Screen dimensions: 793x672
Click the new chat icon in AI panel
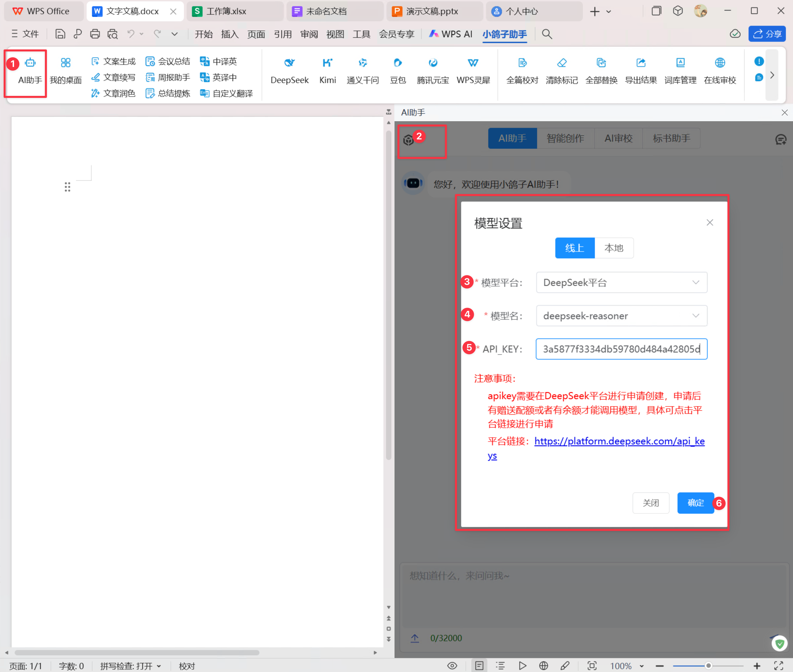click(780, 140)
